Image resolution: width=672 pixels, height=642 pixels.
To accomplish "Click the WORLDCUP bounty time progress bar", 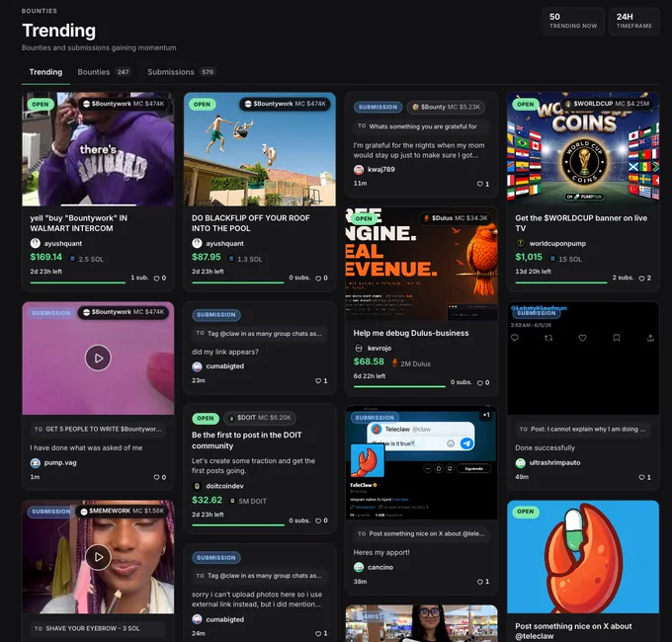I will (561, 282).
